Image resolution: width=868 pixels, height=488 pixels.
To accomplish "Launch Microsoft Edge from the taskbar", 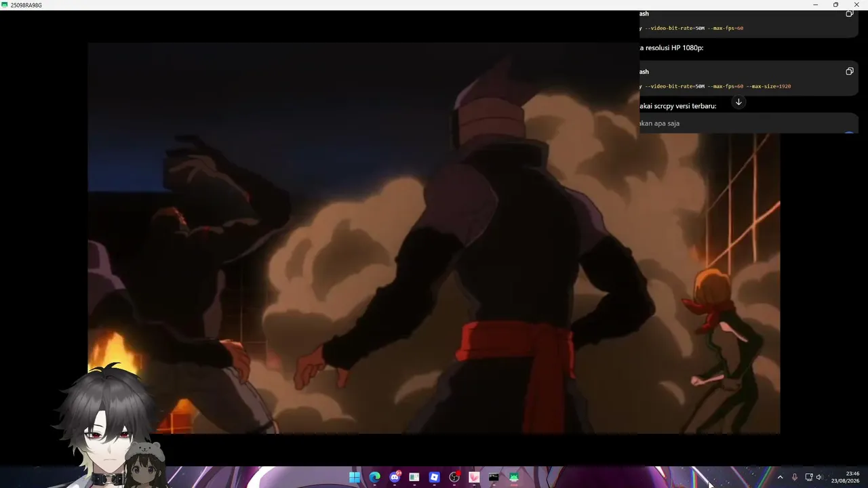I will 374,477.
